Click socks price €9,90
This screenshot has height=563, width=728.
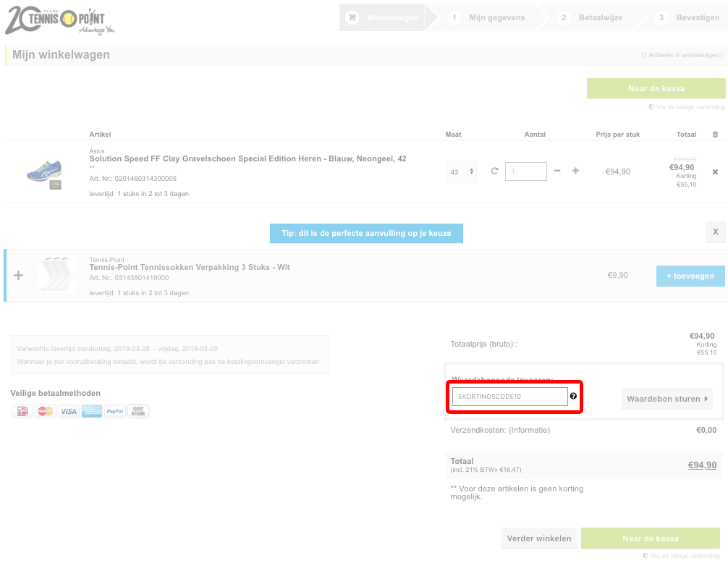coord(617,275)
